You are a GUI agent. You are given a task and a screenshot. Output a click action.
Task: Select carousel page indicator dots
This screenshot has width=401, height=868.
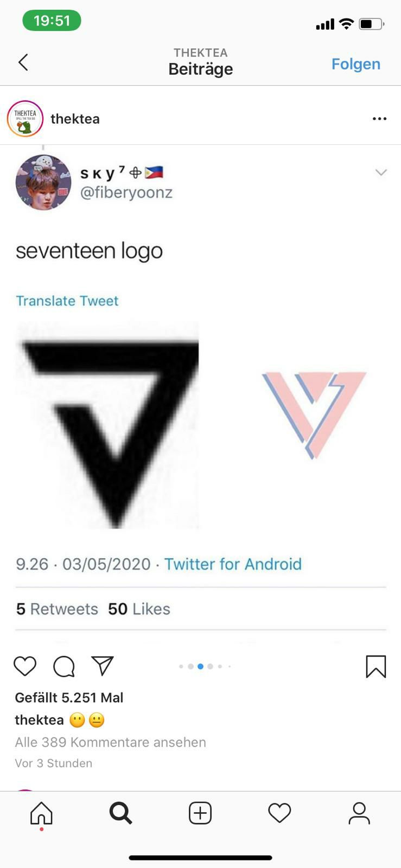pyautogui.click(x=205, y=666)
